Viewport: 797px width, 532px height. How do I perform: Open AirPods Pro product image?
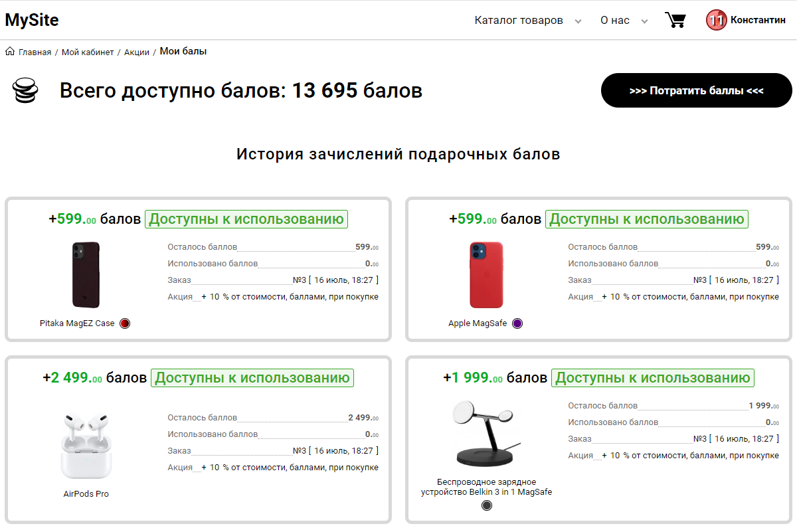pyautogui.click(x=86, y=445)
